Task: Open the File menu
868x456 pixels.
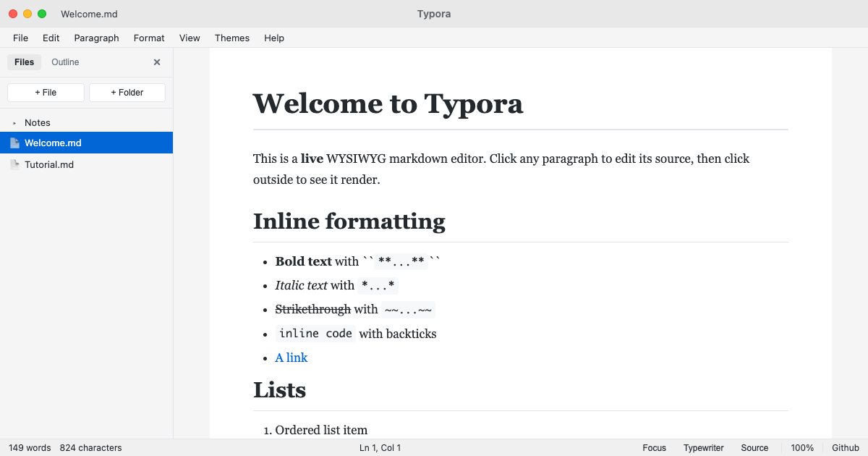Action: point(20,38)
